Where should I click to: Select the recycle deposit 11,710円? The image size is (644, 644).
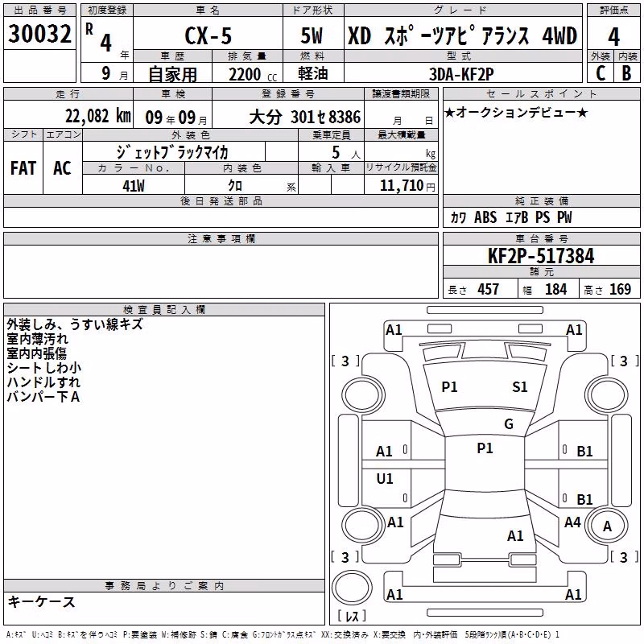tap(407, 186)
